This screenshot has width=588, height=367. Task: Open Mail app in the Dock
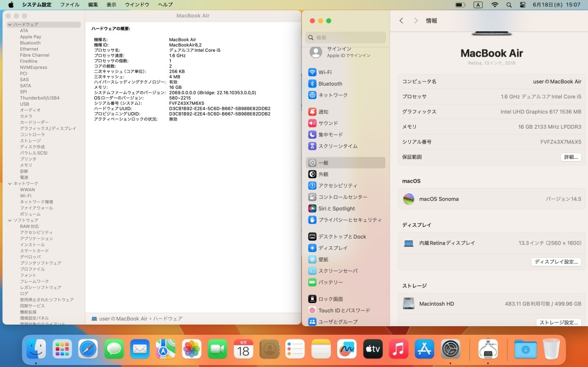tap(139, 350)
